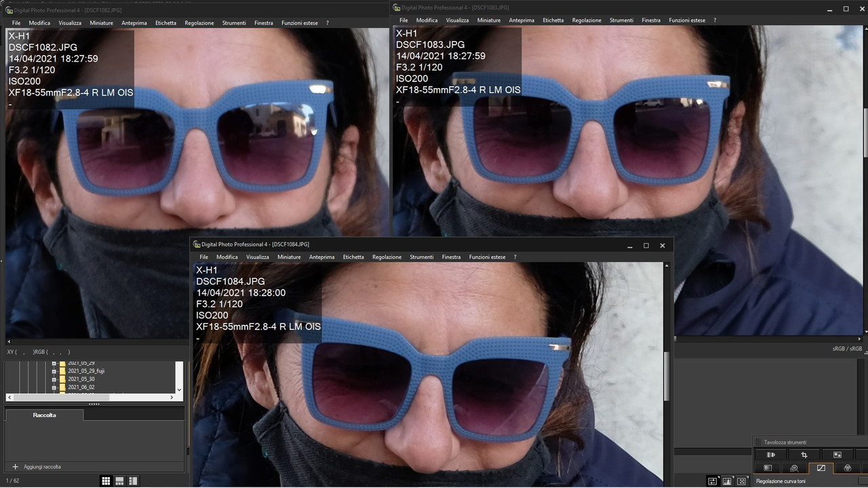Expand the 2021_05_29_fuji folder node
This screenshot has width=868, height=488.
pos(54,371)
